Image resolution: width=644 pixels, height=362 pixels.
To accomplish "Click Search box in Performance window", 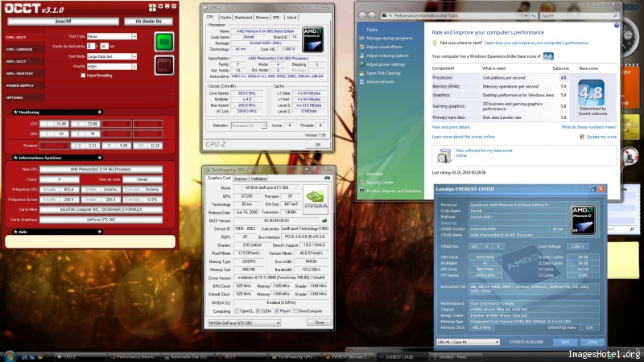I will 579,15.
